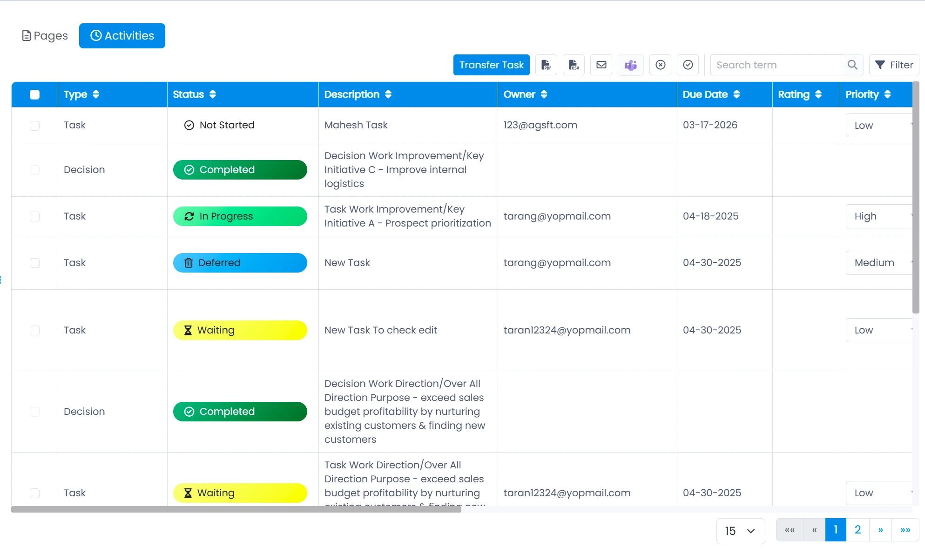Image resolution: width=925 pixels, height=560 pixels.
Task: Sort by Due Date column arrows
Action: click(x=736, y=94)
